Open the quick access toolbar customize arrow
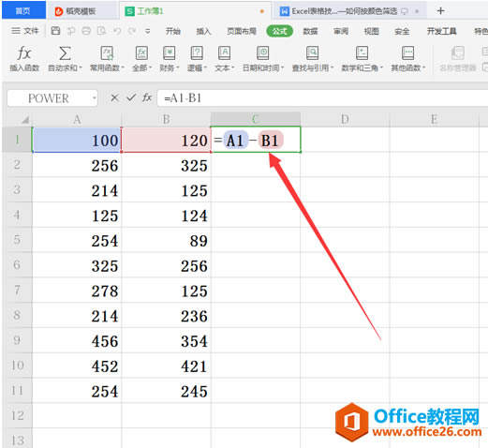Image resolution: width=488 pixels, height=448 pixels. point(148,31)
